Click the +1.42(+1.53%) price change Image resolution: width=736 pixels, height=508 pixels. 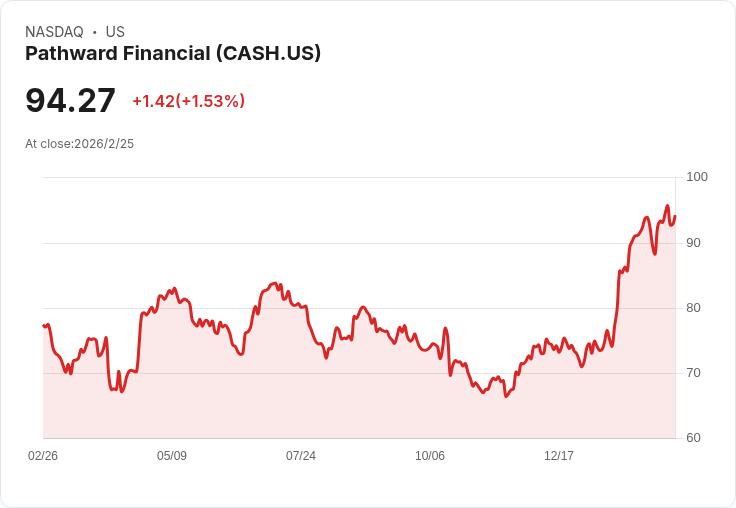(188, 101)
